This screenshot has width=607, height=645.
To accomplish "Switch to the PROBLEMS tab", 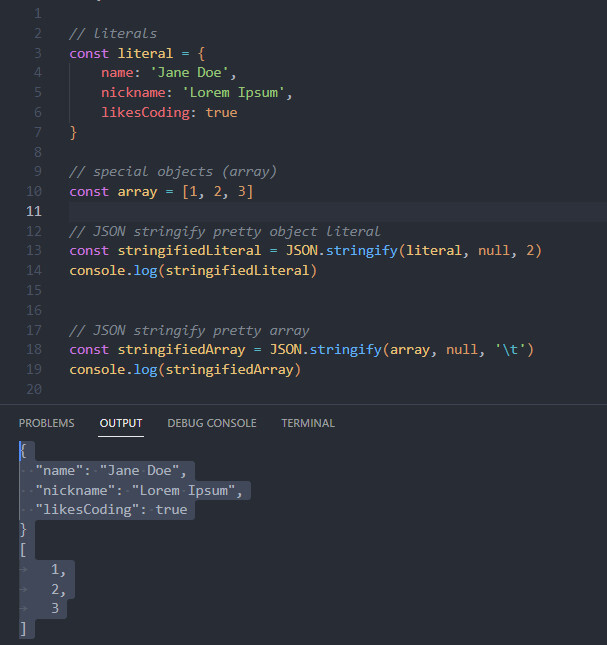I will click(x=46, y=423).
